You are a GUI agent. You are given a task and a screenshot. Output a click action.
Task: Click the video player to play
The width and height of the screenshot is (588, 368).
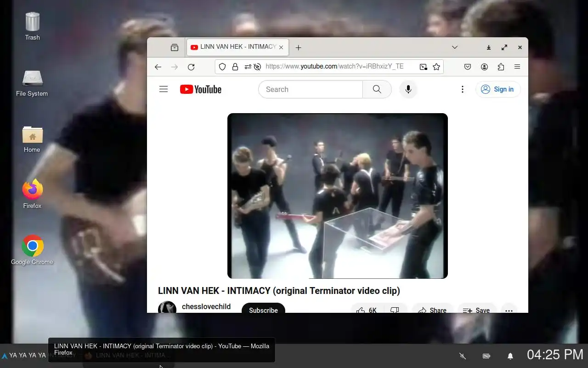coord(338,196)
